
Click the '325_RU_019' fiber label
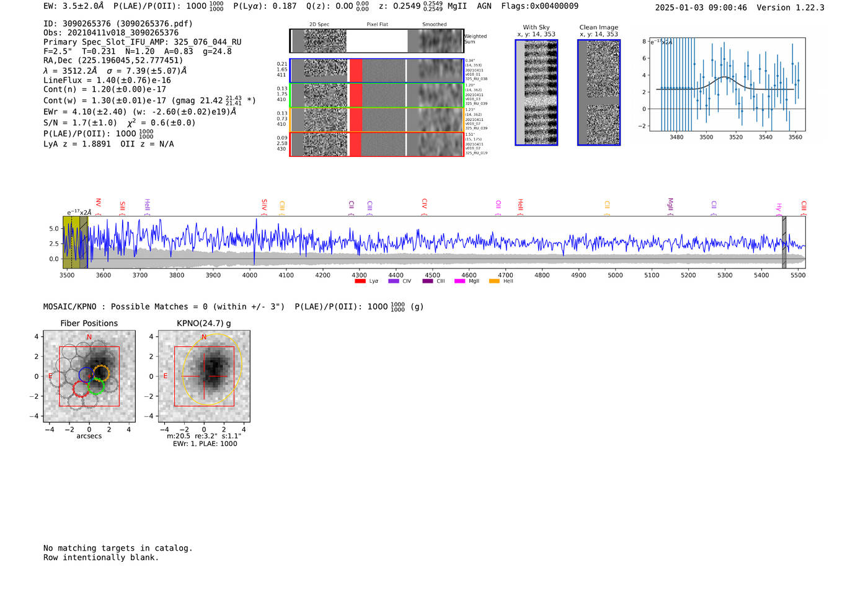[476, 153]
